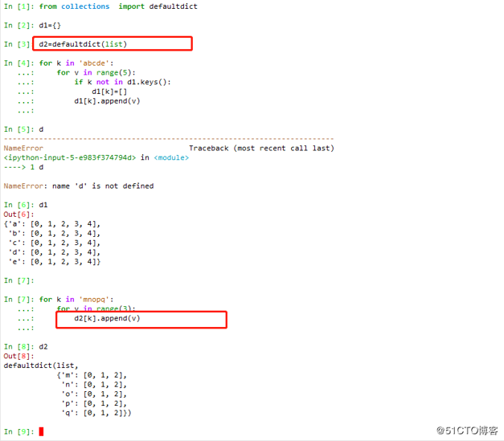The height and width of the screenshot is (441, 504).
Task: Click the output row "'m': [0, 1, 2]"
Action: pos(92,375)
